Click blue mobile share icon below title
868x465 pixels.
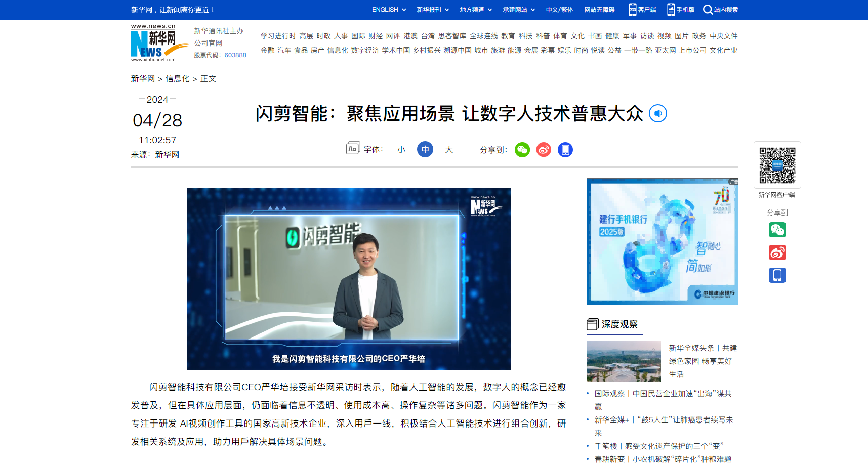click(x=565, y=150)
